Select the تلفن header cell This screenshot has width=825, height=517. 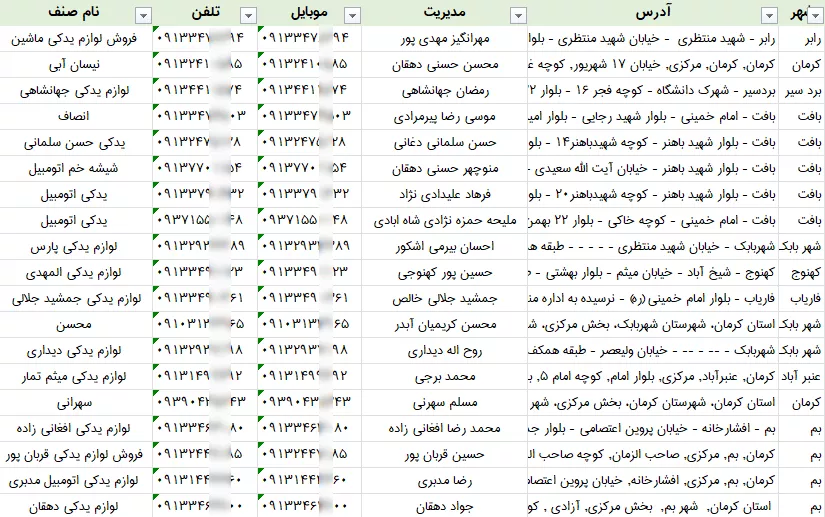coord(205,13)
